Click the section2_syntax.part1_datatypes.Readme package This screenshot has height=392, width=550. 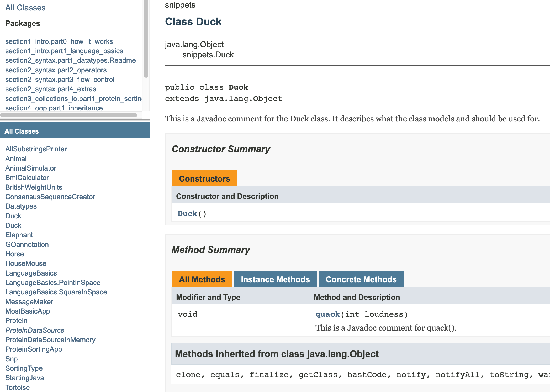click(68, 60)
